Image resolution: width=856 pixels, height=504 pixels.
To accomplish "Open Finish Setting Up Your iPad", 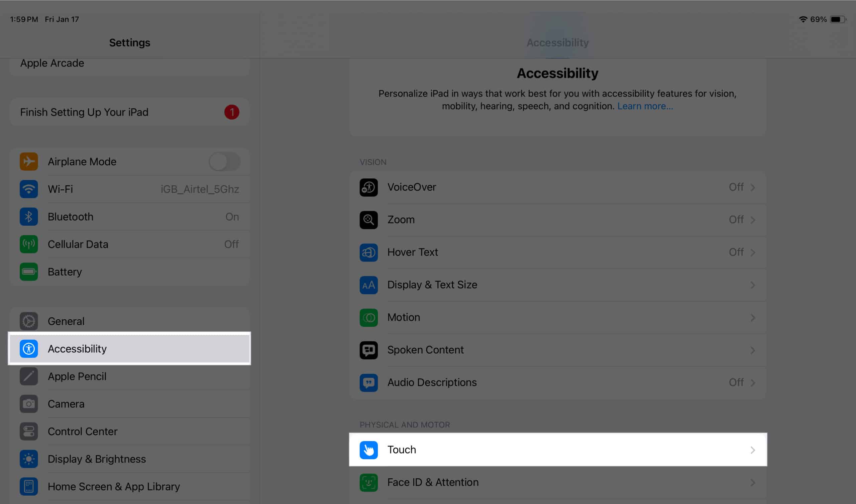I will tap(128, 112).
